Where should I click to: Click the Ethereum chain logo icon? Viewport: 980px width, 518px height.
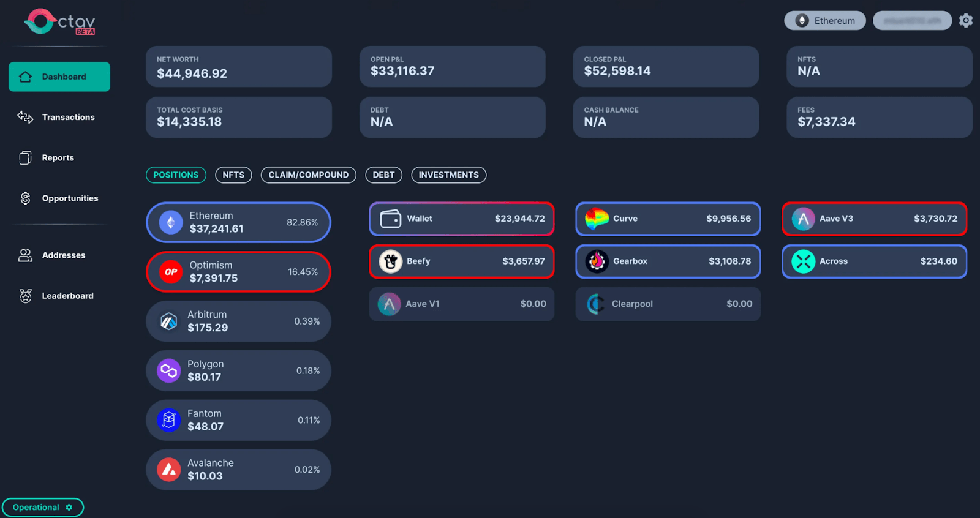coord(171,222)
